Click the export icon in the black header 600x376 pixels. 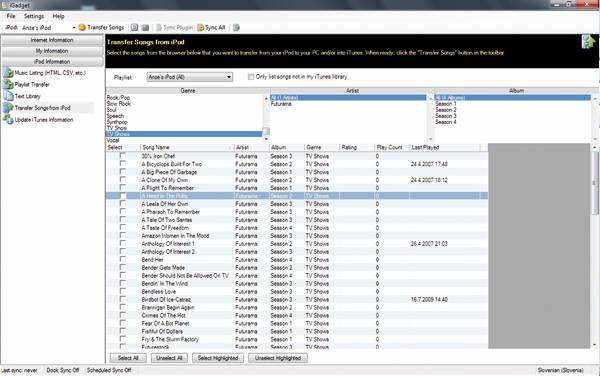coord(589,42)
